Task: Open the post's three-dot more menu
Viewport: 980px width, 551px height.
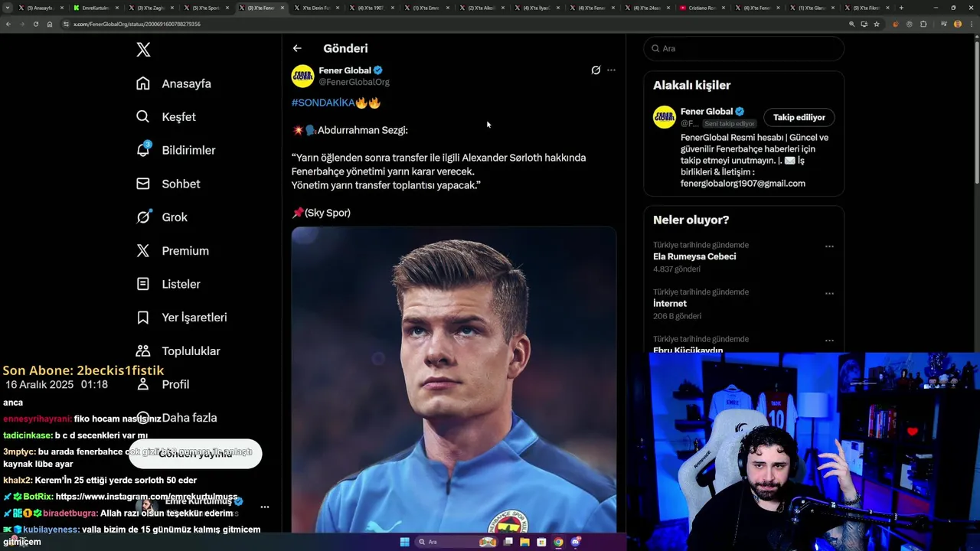Action: (611, 70)
